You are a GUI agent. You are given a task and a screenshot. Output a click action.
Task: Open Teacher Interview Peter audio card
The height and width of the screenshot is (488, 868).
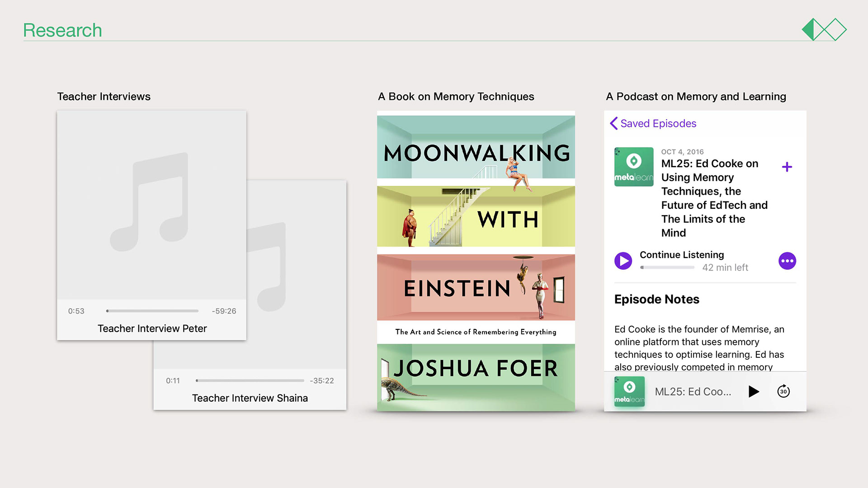click(151, 225)
